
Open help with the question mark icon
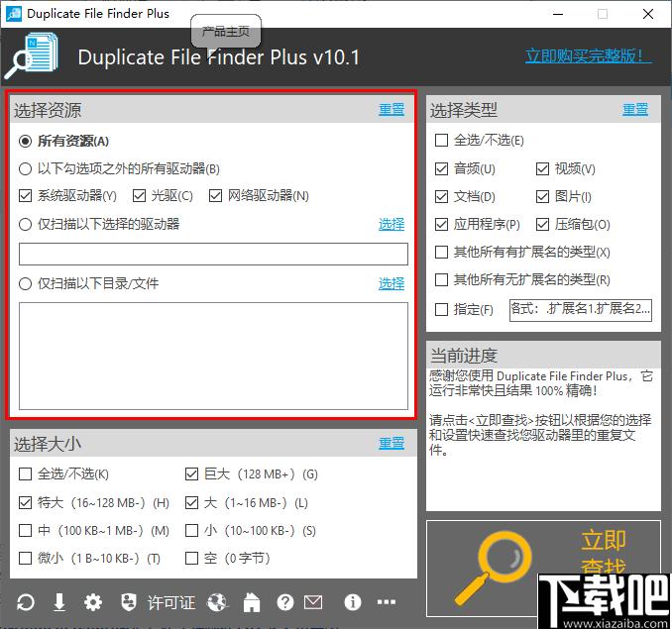pyautogui.click(x=285, y=602)
